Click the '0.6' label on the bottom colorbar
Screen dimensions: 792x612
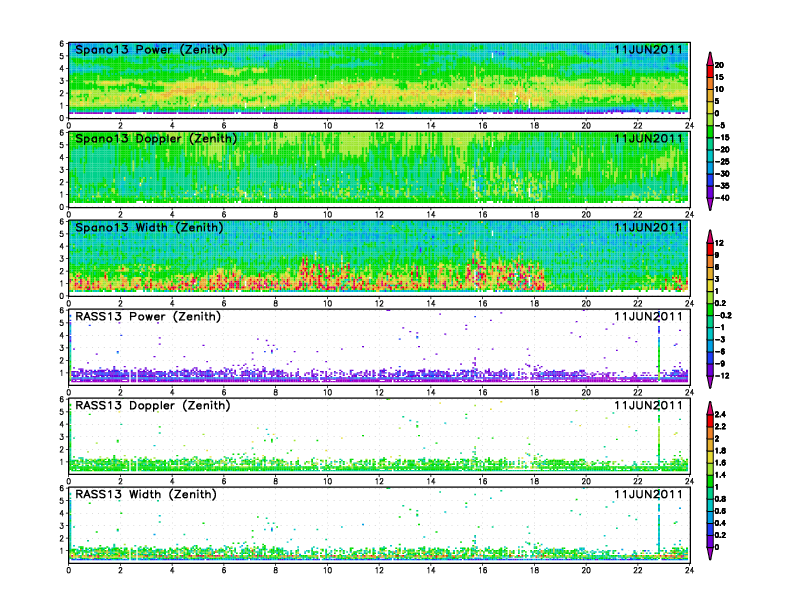721,511
